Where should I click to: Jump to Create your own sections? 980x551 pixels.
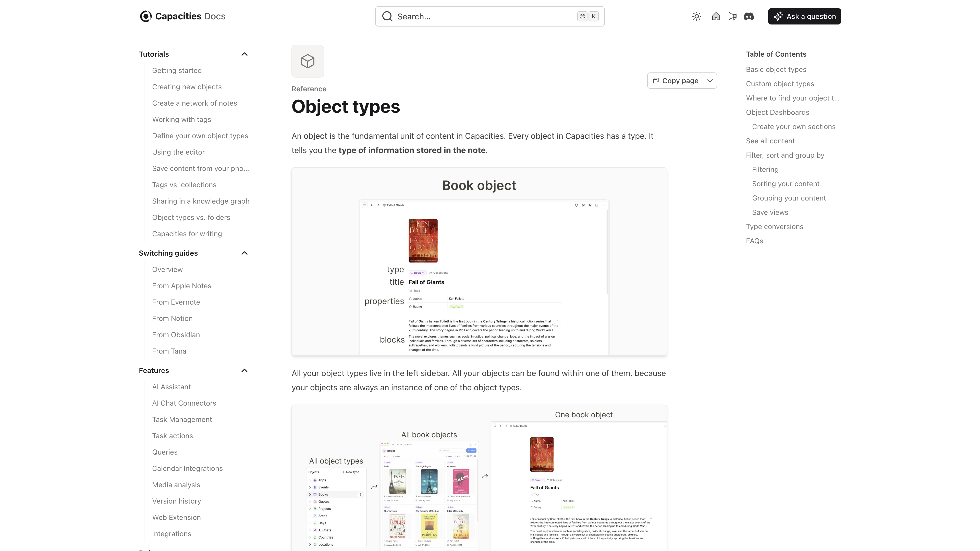[794, 127]
